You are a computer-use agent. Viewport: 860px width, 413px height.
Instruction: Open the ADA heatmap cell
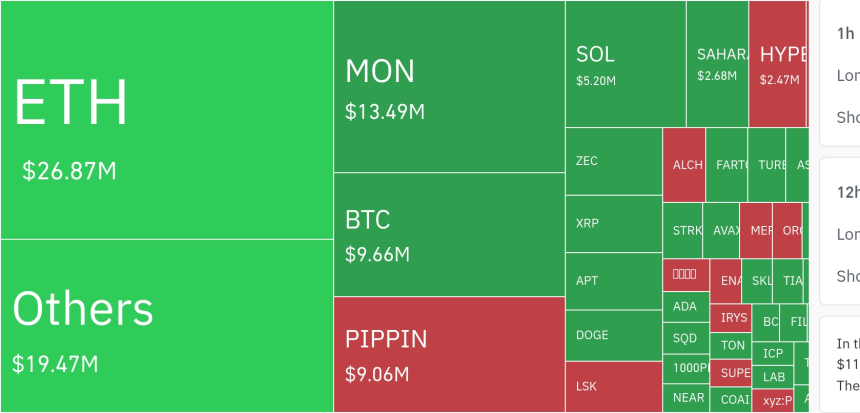(685, 307)
